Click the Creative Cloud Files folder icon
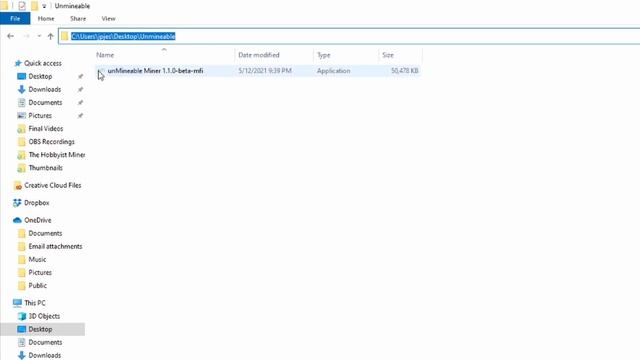The height and width of the screenshot is (360, 640). 18,185
